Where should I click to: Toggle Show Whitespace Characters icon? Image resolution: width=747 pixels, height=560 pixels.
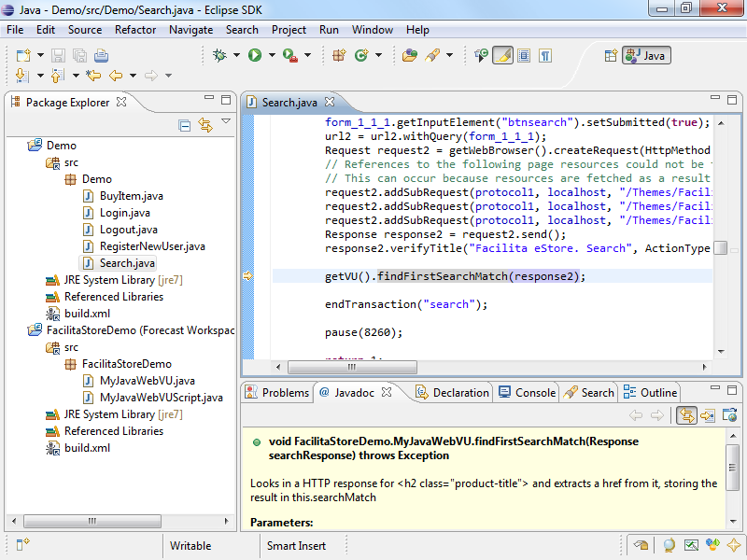[x=545, y=56]
